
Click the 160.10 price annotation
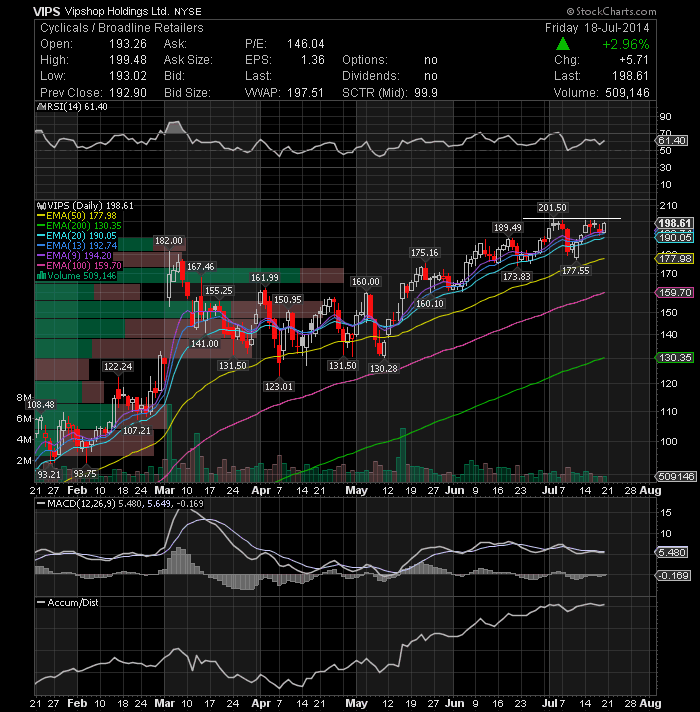pos(430,303)
